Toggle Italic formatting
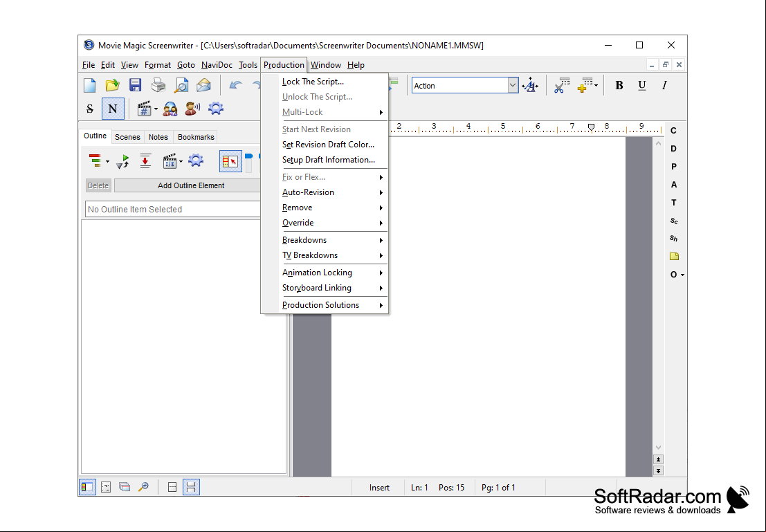This screenshot has height=532, width=766. click(x=664, y=86)
